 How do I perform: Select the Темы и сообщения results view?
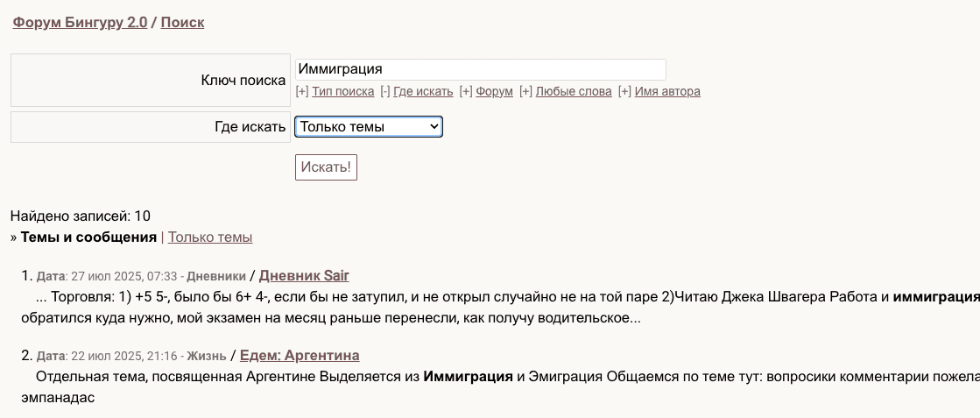point(88,237)
